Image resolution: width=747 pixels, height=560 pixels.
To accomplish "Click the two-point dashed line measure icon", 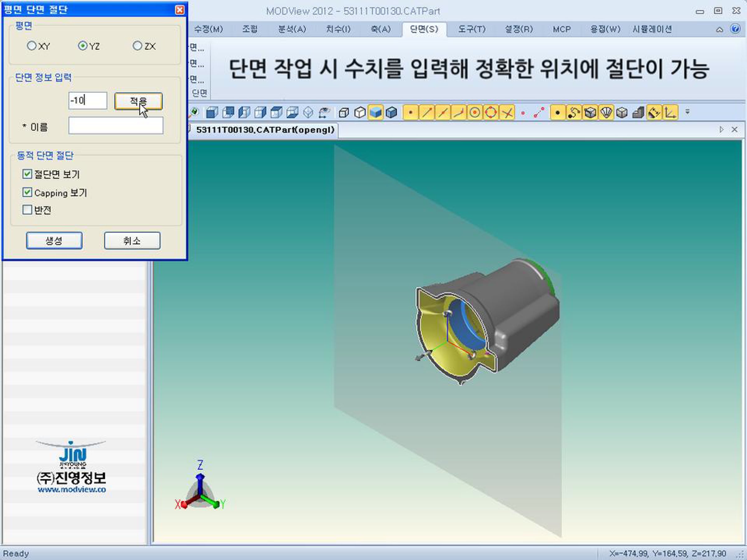I will pyautogui.click(x=539, y=112).
